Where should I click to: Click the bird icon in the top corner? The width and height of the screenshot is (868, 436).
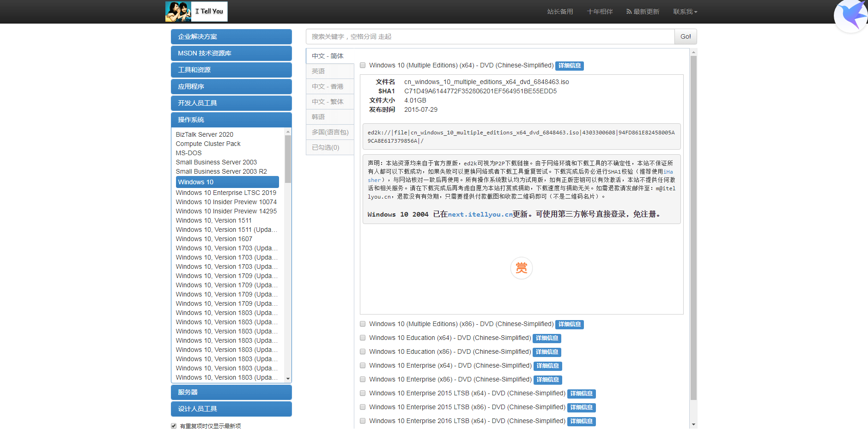coord(851,16)
